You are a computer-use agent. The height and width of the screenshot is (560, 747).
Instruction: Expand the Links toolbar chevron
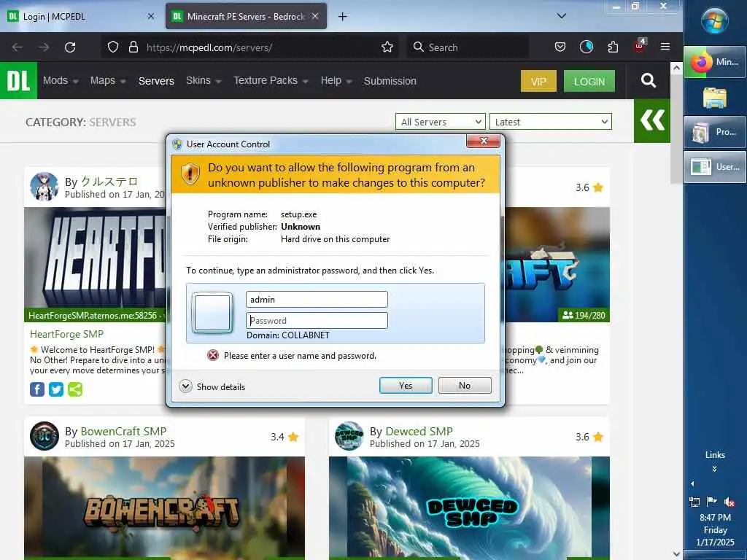tap(715, 469)
